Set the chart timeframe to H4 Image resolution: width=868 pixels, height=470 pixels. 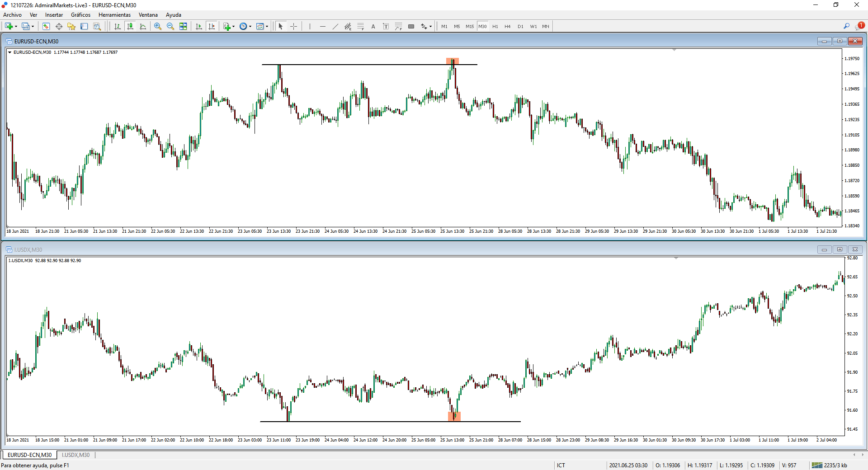(507, 26)
